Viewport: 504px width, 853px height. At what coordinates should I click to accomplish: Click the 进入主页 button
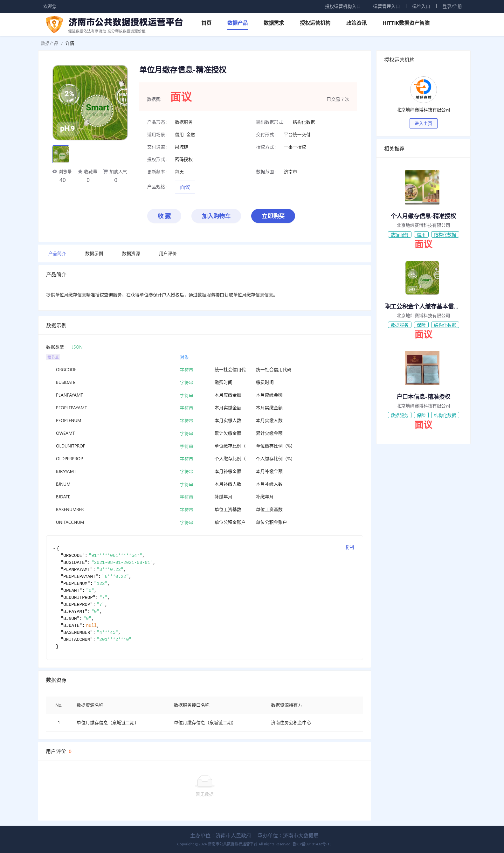coord(423,123)
